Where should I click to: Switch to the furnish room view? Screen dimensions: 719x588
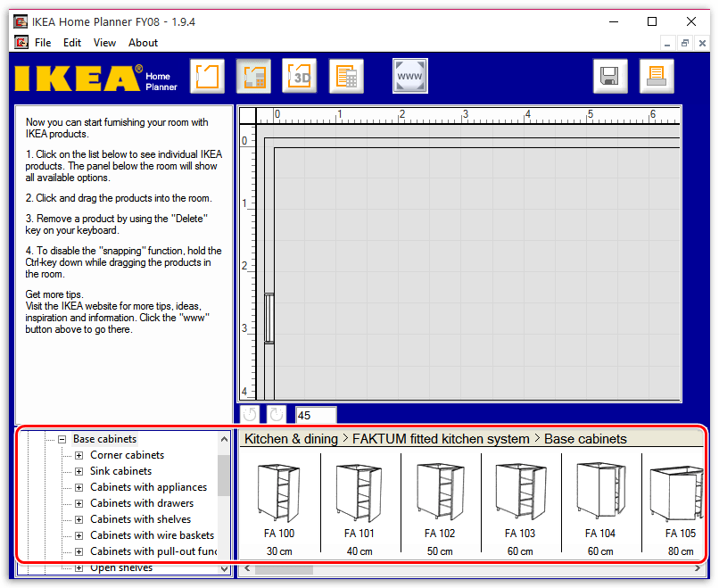click(253, 76)
